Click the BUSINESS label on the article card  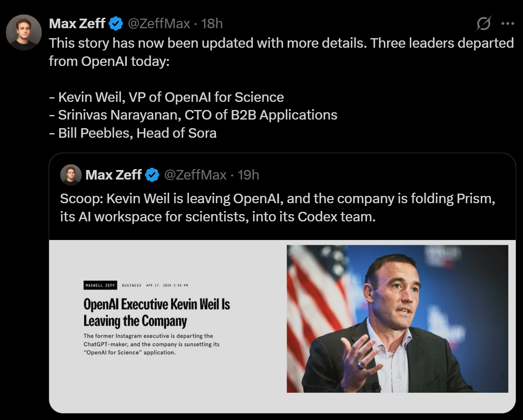(132, 285)
